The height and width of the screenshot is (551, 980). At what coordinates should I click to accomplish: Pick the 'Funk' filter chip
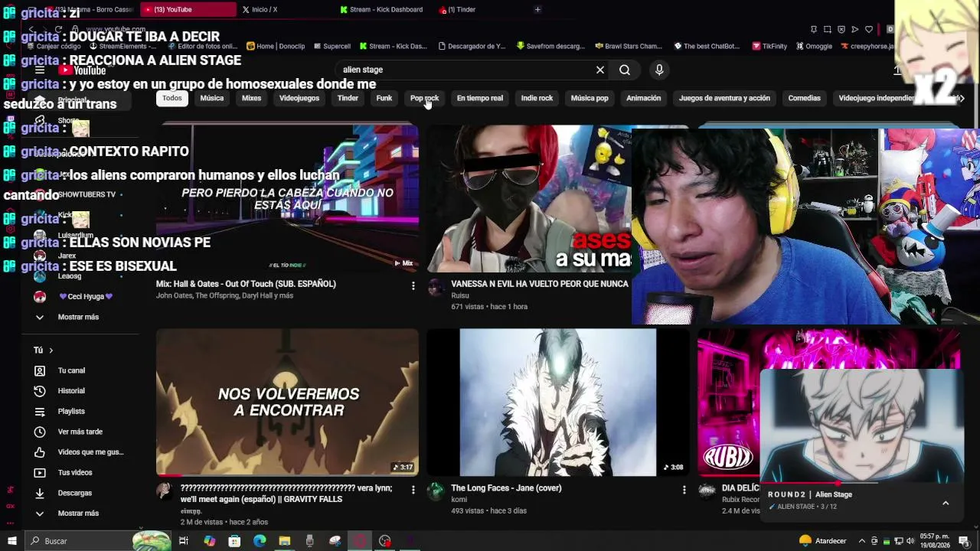tap(384, 98)
